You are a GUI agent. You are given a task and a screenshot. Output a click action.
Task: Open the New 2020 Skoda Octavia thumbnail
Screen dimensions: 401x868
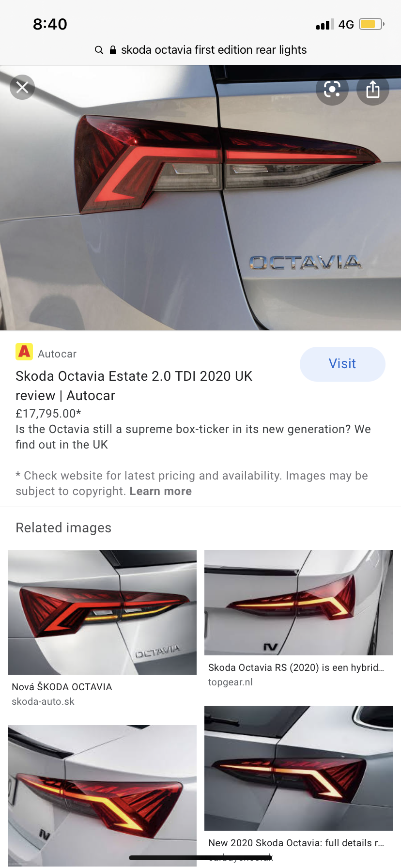click(x=299, y=768)
